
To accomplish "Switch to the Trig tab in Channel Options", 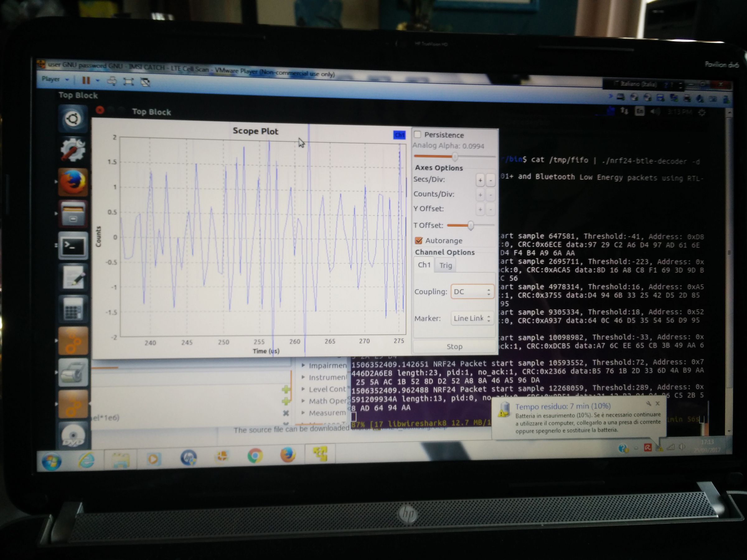I will [x=445, y=265].
